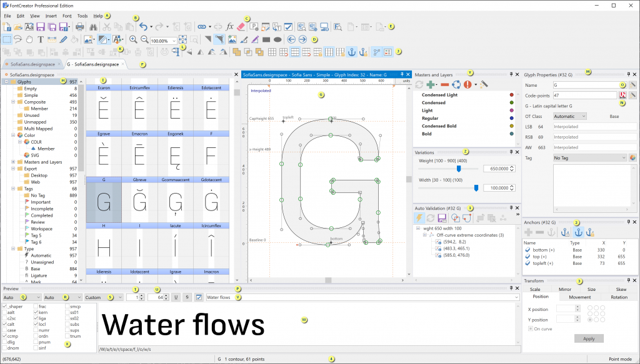640x364 pixels.
Task: Click the Unicode icon beside Code-points
Action: pyautogui.click(x=623, y=95)
